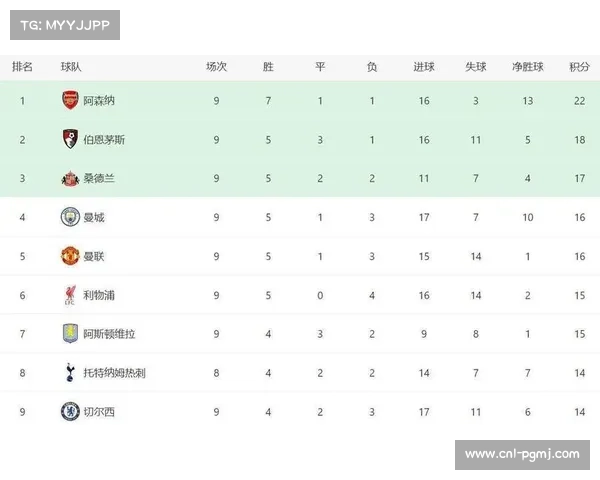Open the 切尔西 team name link
This screenshot has height=480, width=600.
pyautogui.click(x=98, y=411)
